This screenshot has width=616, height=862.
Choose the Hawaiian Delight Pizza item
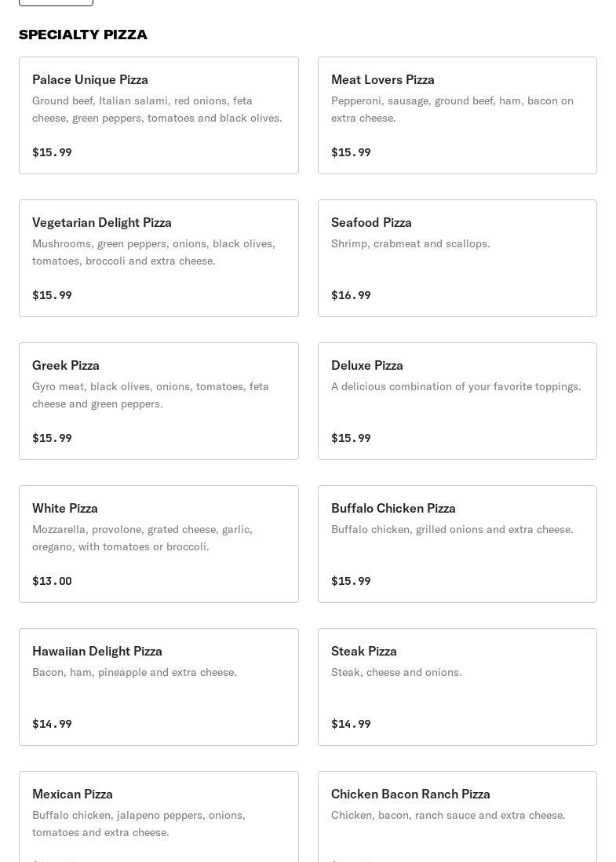click(x=159, y=687)
